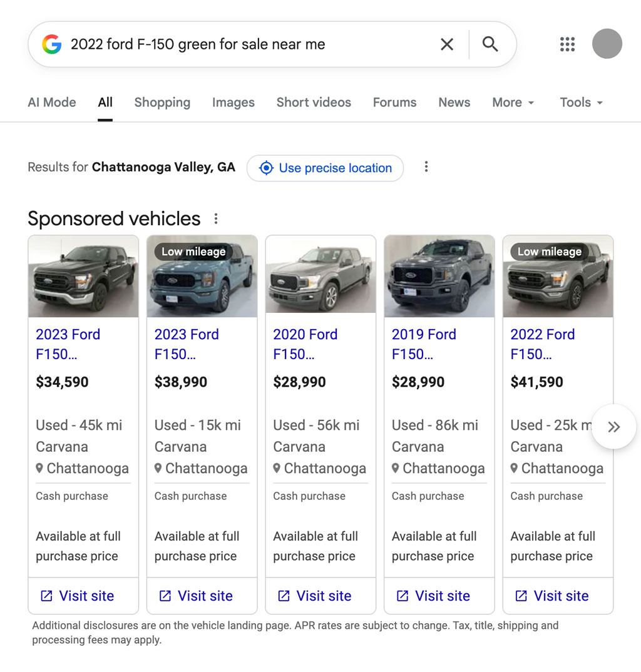
Task: Open the Tools dropdown
Action: point(580,102)
